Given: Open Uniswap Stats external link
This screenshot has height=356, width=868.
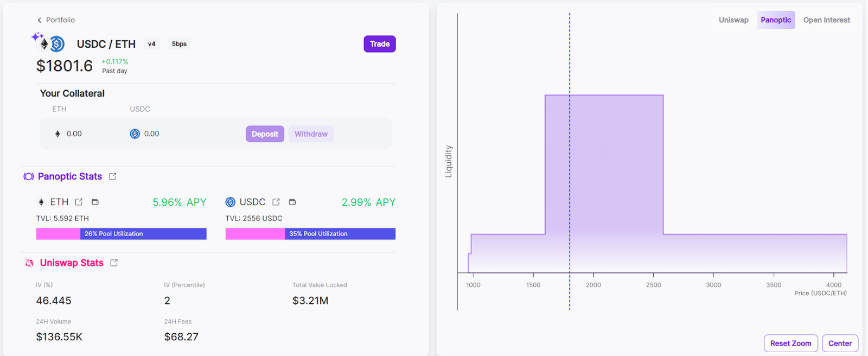Looking at the screenshot, I should pyautogui.click(x=114, y=263).
